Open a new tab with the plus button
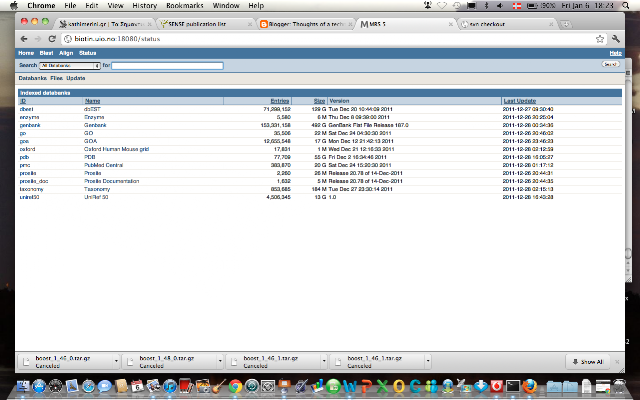This screenshot has width=640, height=400. pos(566,24)
